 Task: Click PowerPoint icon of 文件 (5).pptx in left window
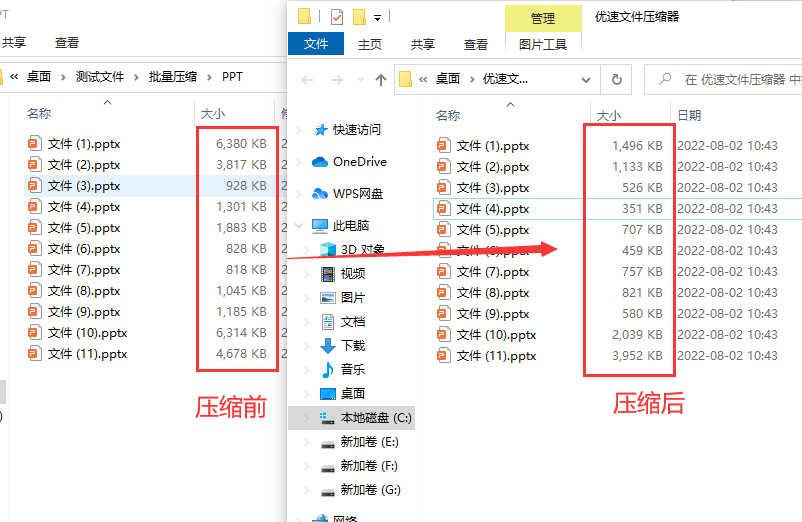tap(35, 228)
